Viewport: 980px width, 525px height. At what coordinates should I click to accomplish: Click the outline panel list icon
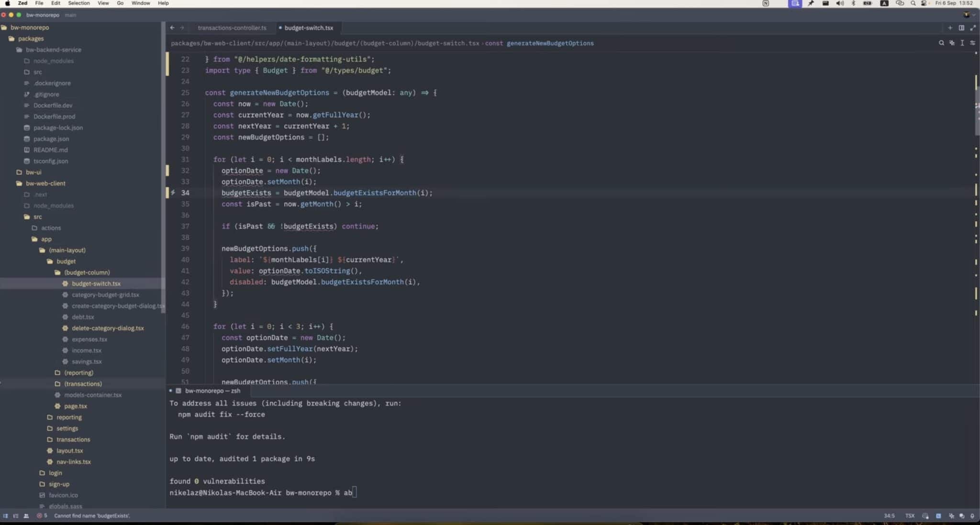(x=16, y=516)
